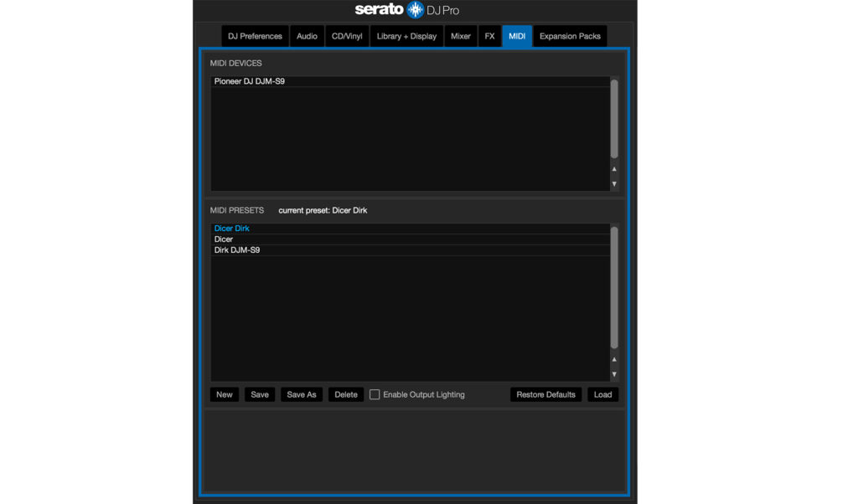
Task: Switch to the Mixer tab
Action: [460, 36]
